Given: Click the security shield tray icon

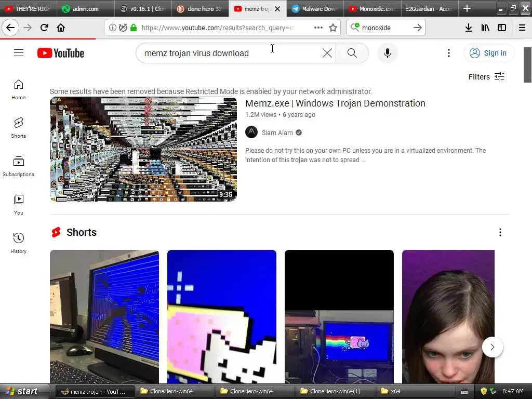Looking at the screenshot, I should (x=484, y=391).
